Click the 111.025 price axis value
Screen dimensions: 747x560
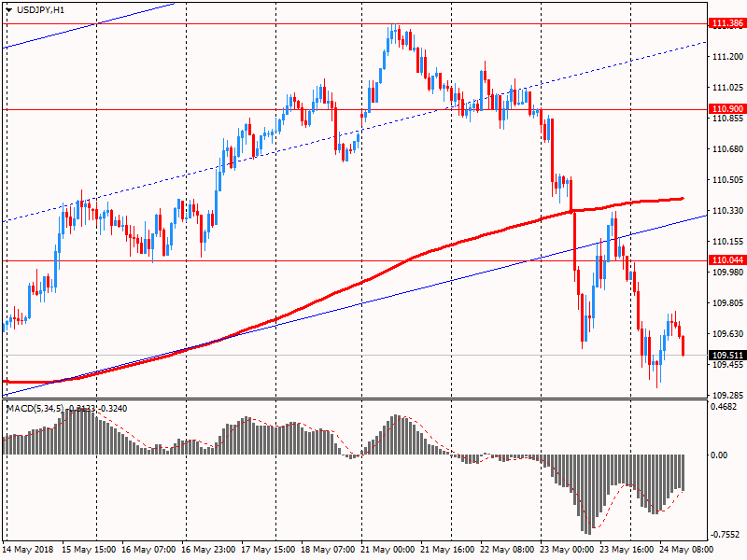(727, 88)
